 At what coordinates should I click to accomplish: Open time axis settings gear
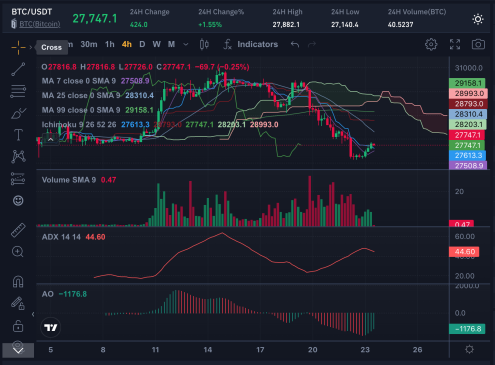pyautogui.click(x=469, y=350)
